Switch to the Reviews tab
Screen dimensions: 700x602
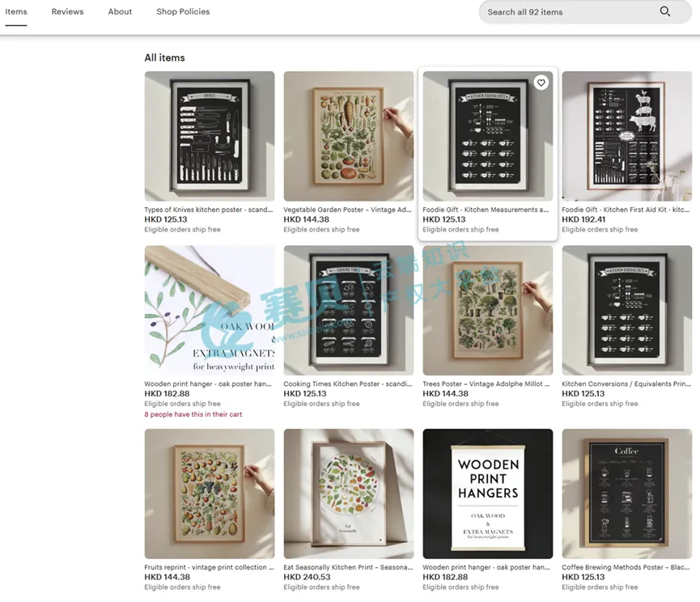[x=67, y=12]
